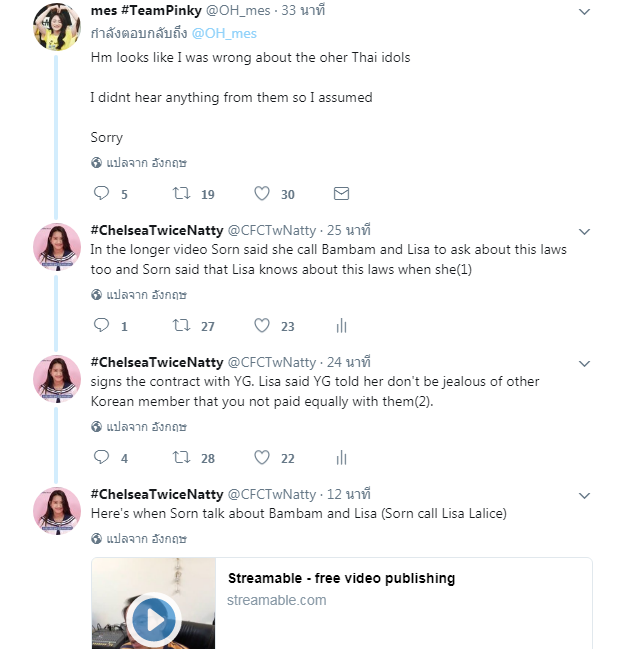This screenshot has width=623, height=649.
Task: Open the @OH_mes reply mention link
Action: 224,33
